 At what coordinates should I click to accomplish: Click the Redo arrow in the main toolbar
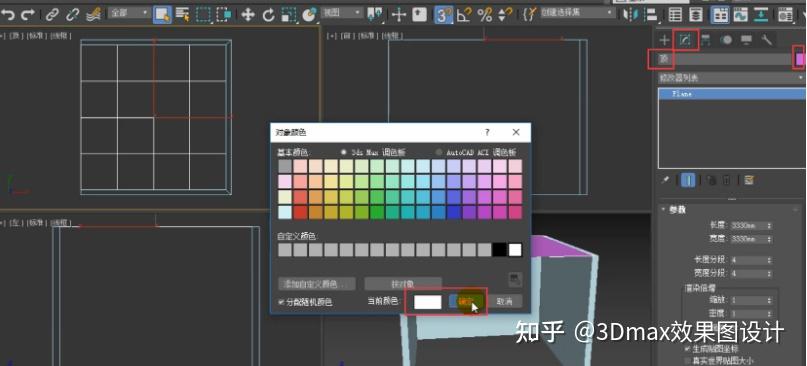[x=28, y=14]
